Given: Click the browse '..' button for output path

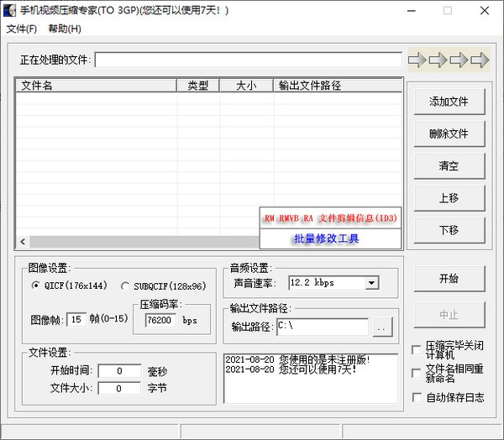Looking at the screenshot, I should [383, 327].
